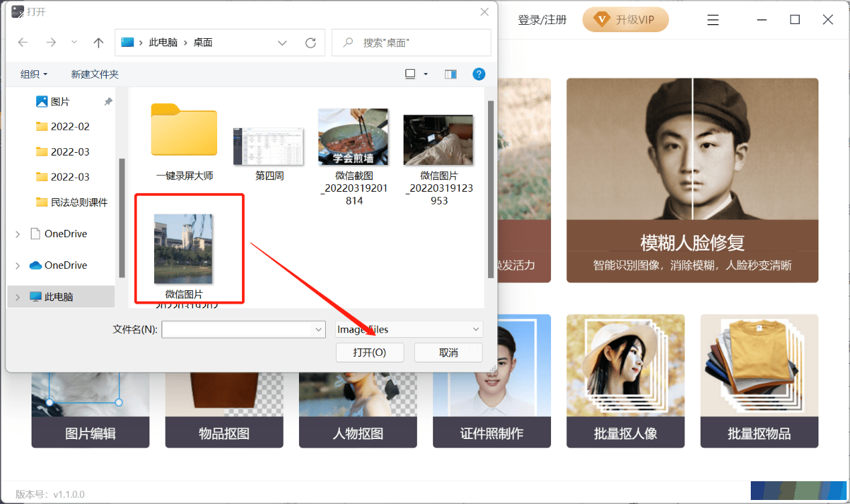850x504 pixels.
Task: Go forward in the Open dialog
Action: 51,42
